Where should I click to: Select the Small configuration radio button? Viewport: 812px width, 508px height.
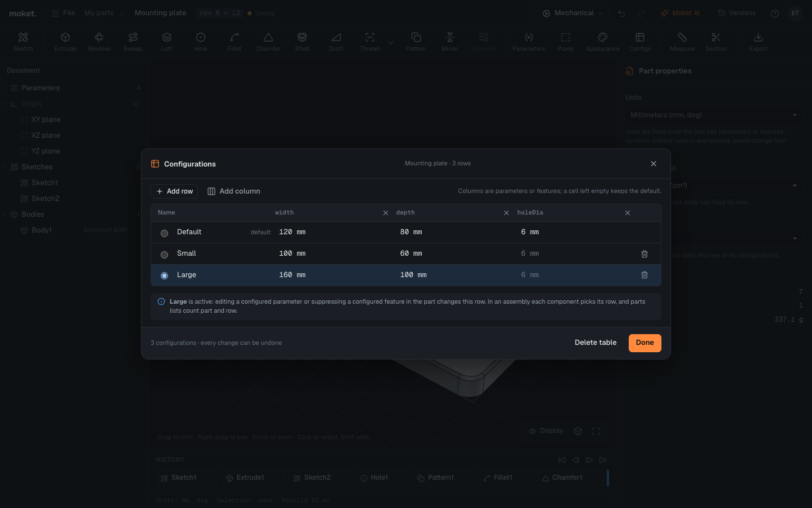(x=165, y=255)
